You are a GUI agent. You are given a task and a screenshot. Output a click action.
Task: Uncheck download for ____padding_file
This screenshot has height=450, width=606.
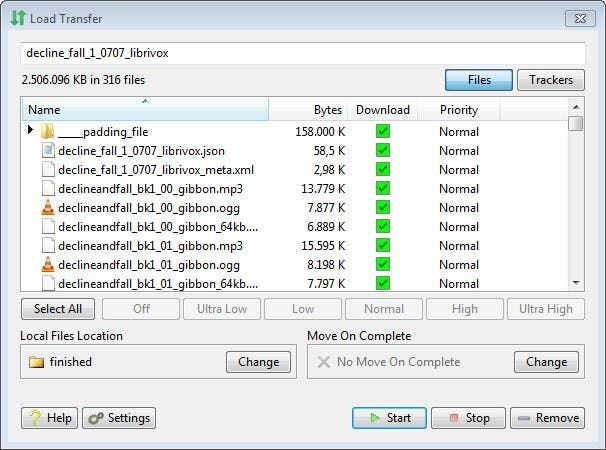click(383, 131)
